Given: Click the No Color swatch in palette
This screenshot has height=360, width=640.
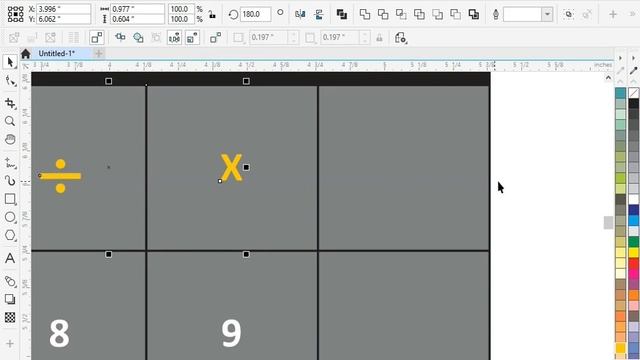Looking at the screenshot, I should pyautogui.click(x=634, y=93).
